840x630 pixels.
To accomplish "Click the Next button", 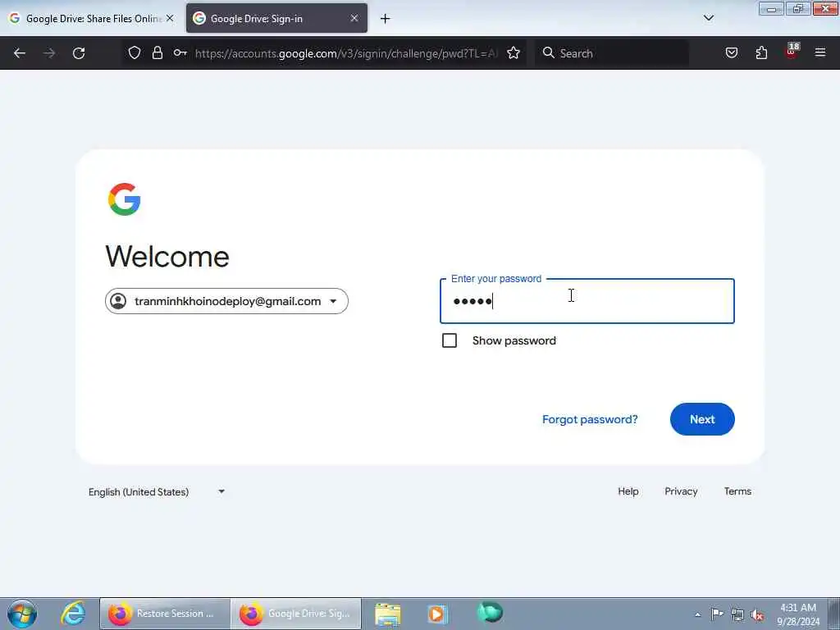I will point(702,419).
